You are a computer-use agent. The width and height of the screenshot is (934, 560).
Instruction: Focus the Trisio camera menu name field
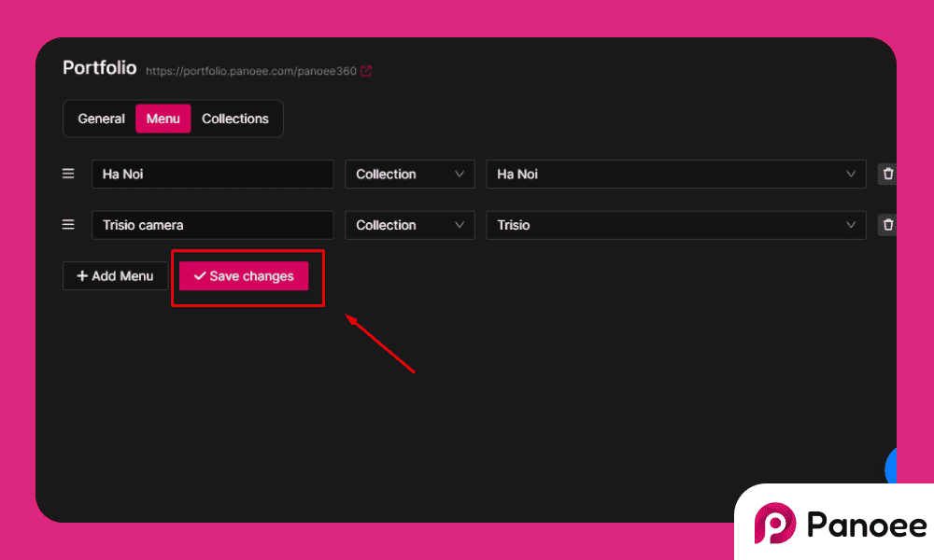(212, 225)
